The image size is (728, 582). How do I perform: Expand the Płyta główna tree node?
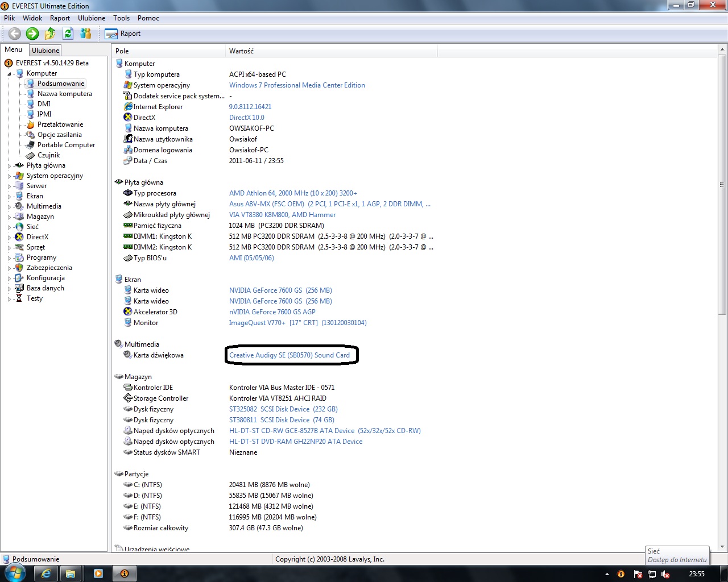(9, 166)
